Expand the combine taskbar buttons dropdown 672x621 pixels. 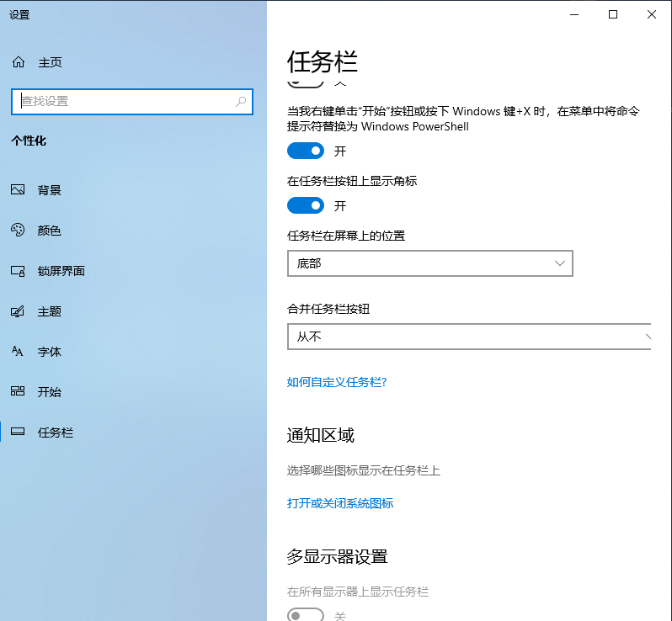(468, 337)
